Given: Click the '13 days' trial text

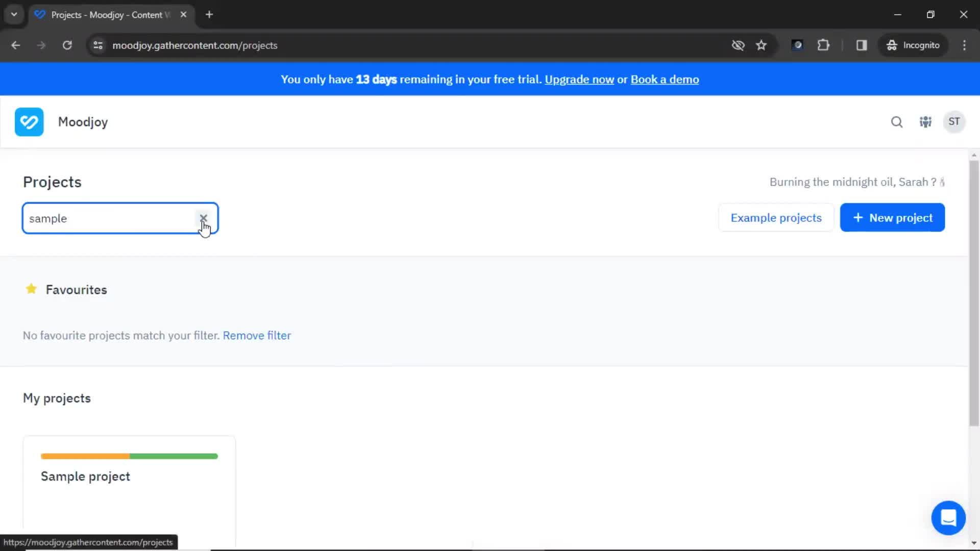Looking at the screenshot, I should point(376,80).
